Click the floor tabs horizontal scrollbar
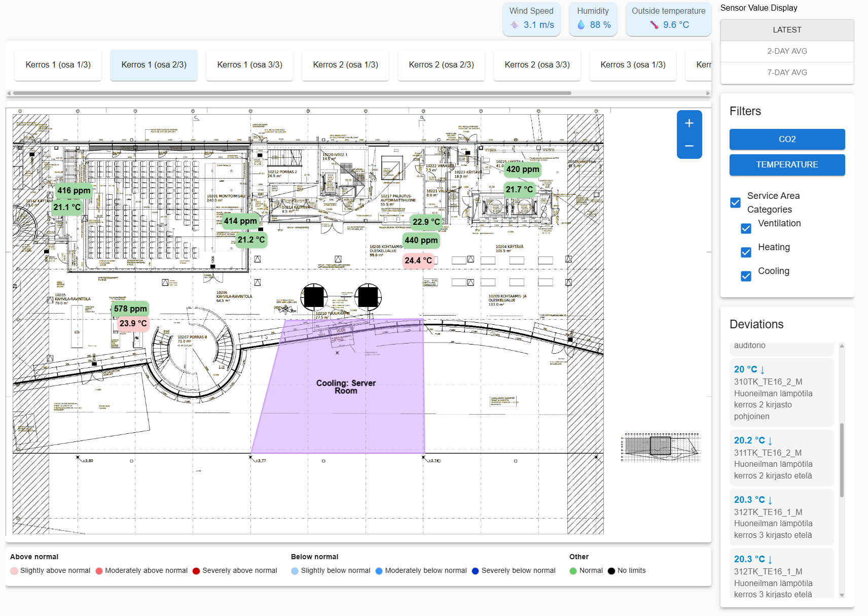This screenshot has width=868, height=616. click(x=292, y=93)
